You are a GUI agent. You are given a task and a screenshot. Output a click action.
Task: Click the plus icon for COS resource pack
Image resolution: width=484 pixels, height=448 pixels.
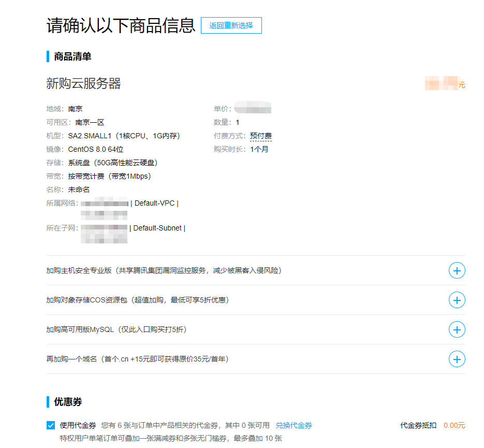coord(456,300)
